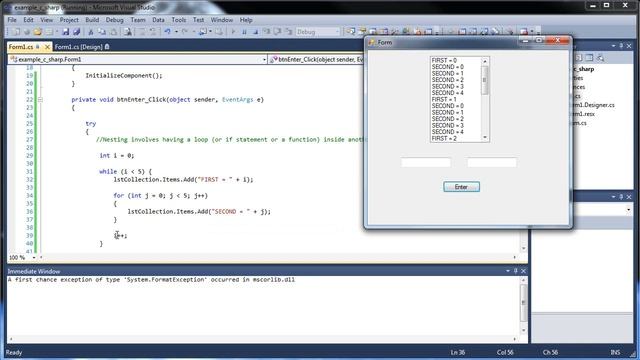Image resolution: width=640 pixels, height=360 pixels.
Task: Click the Cut scissors icon
Action: pos(91,32)
